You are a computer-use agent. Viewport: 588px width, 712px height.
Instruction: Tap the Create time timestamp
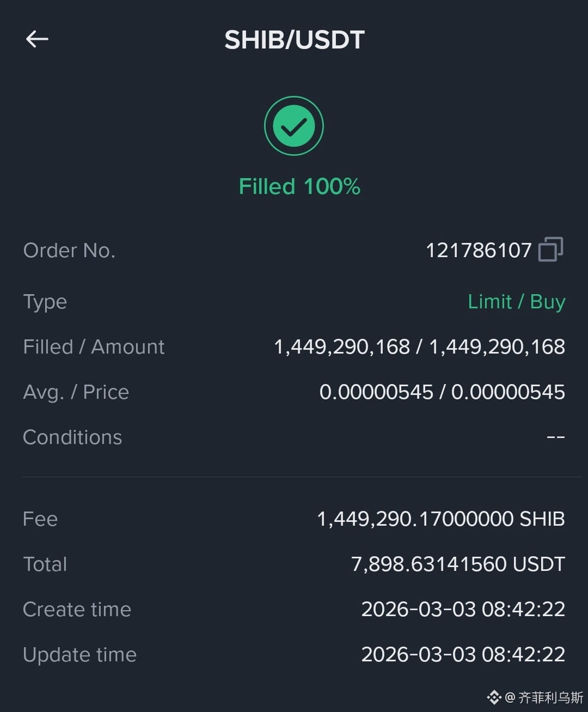pyautogui.click(x=463, y=609)
